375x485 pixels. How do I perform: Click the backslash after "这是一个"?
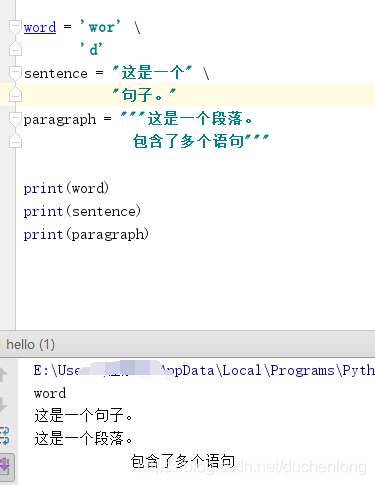(x=206, y=73)
